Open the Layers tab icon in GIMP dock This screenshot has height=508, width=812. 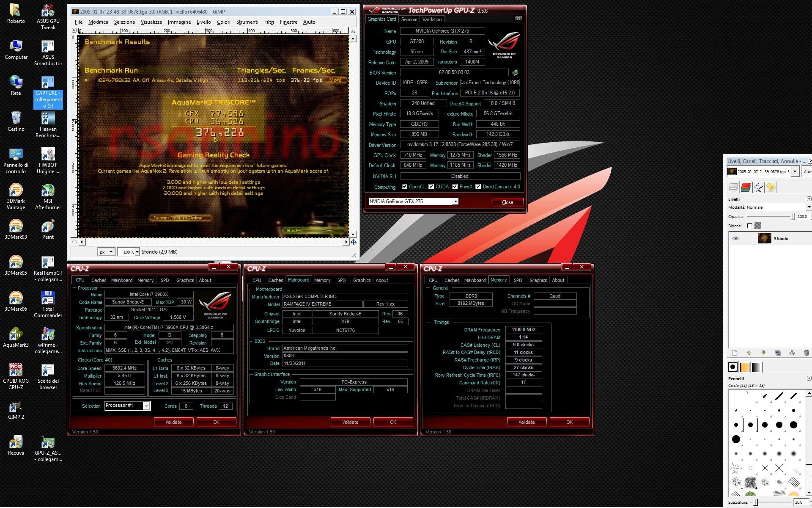tap(733, 187)
